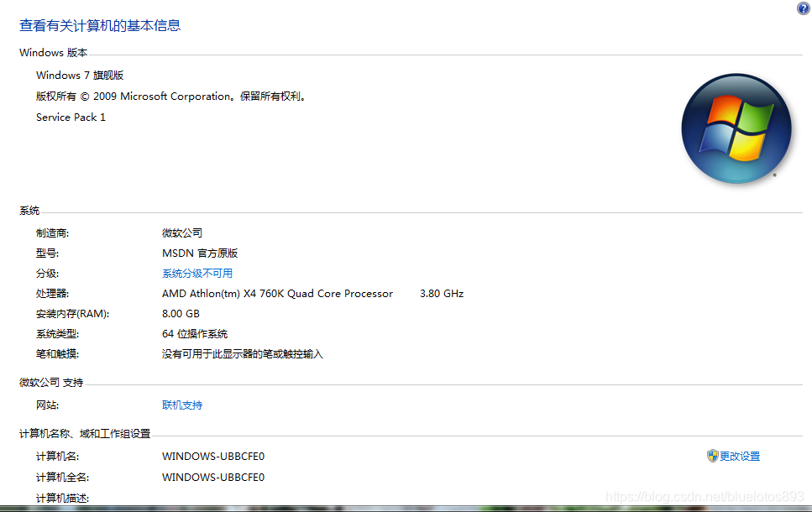Image resolution: width=812 pixels, height=512 pixels.
Task: Click the Windows 7 logo orb
Action: pyautogui.click(x=736, y=128)
